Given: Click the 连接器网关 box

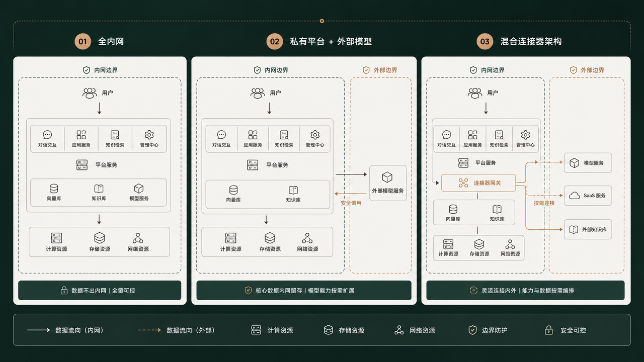Looking at the screenshot, I should [x=478, y=183].
